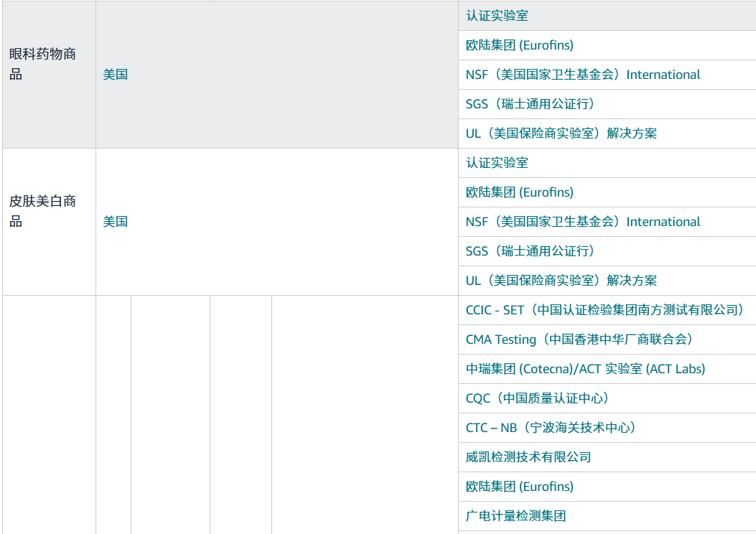Open CMA Testing（中国香港中华厂商联合会）link
Image resolution: width=756 pixels, height=534 pixels.
[579, 339]
